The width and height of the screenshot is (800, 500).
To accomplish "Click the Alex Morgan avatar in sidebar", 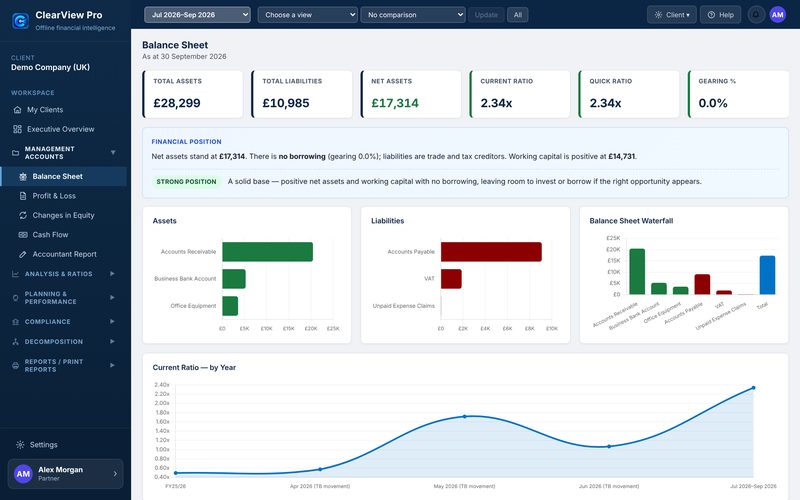I will click(x=23, y=474).
